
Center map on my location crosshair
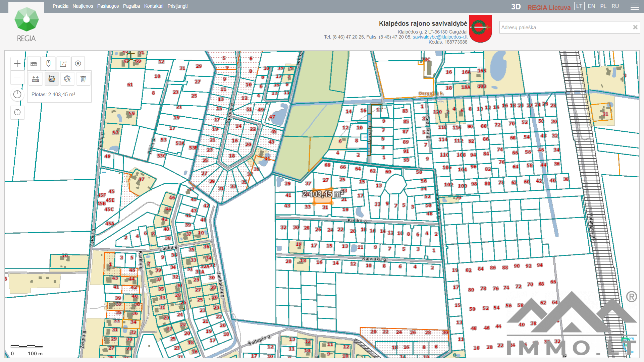(17, 112)
